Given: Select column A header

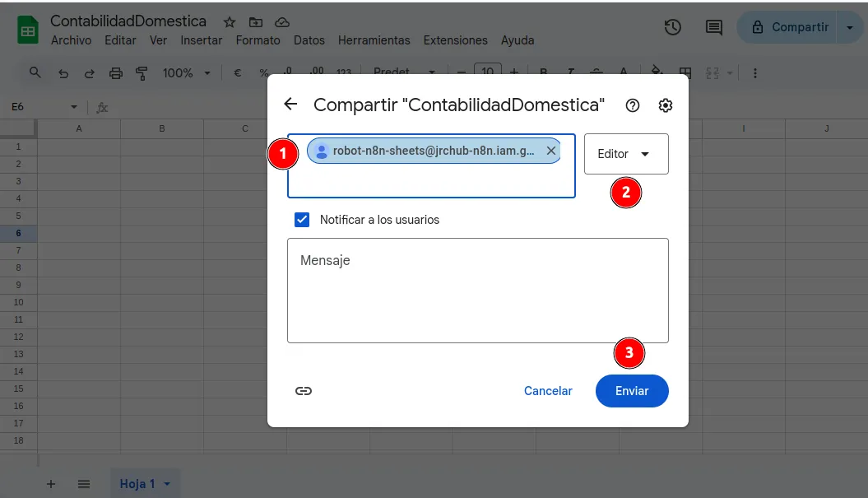Looking at the screenshot, I should (x=79, y=128).
